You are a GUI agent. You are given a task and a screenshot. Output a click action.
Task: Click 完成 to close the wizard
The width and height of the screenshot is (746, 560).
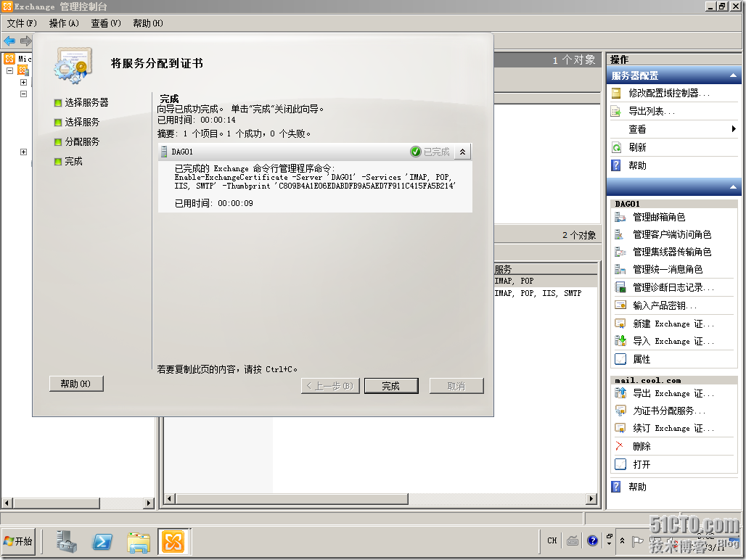pos(391,386)
